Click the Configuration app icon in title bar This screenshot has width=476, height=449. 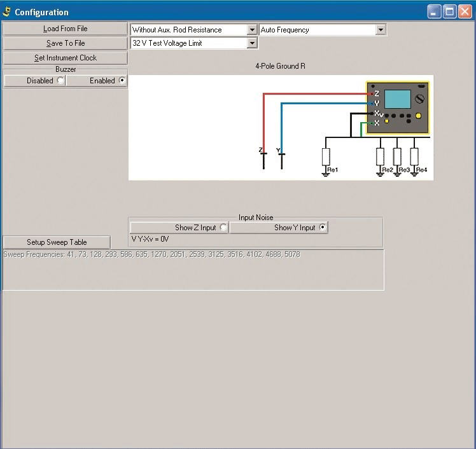tap(7, 12)
